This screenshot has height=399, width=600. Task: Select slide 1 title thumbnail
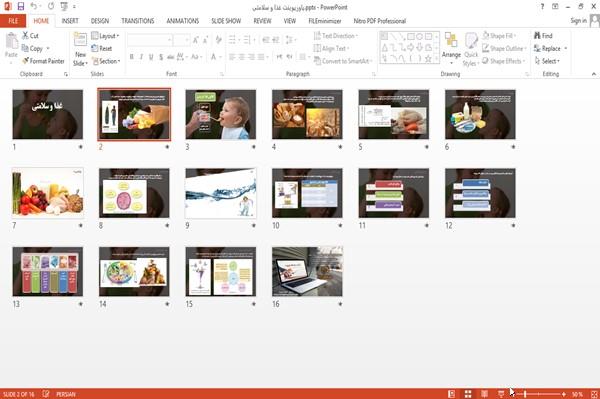point(47,114)
